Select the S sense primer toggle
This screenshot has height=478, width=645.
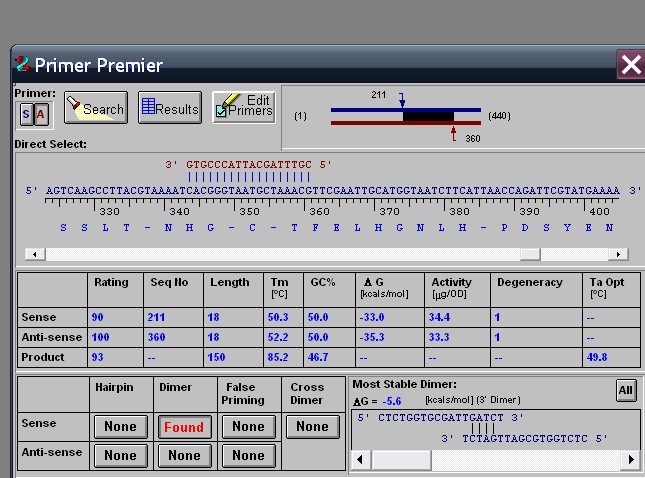26,114
